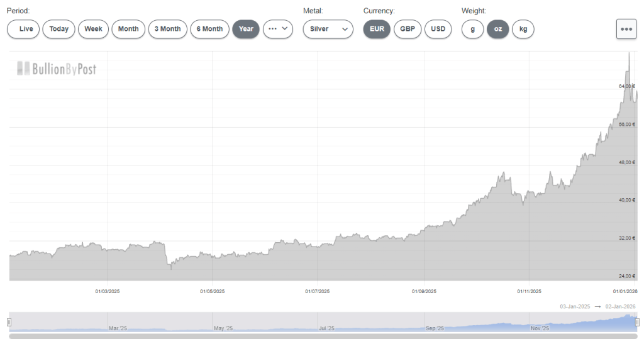Select the Week period

click(x=93, y=29)
